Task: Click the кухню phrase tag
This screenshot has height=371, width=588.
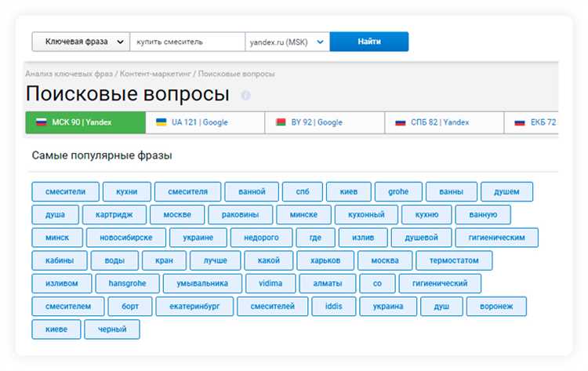Action: click(x=426, y=215)
